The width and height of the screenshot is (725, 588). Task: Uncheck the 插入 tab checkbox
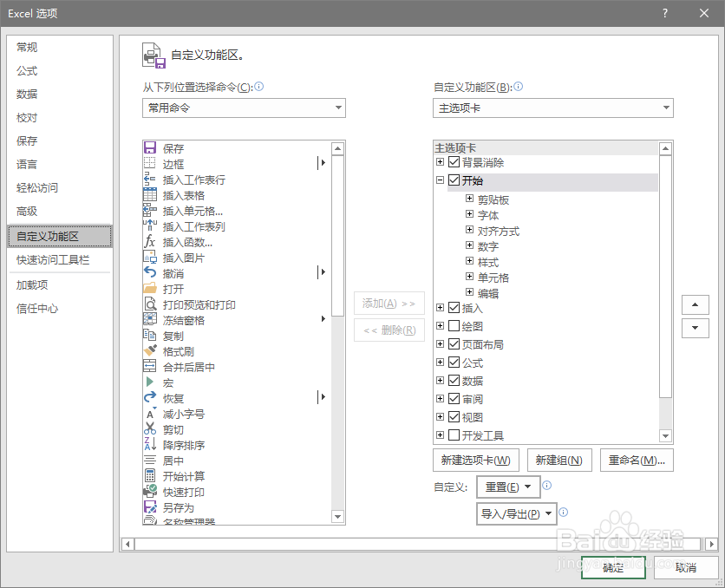coord(454,307)
